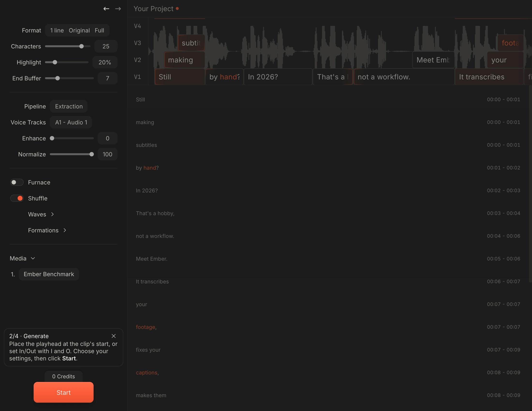Select the 'Meet Emb' clip on V2 track
532x411 pixels.
433,60
